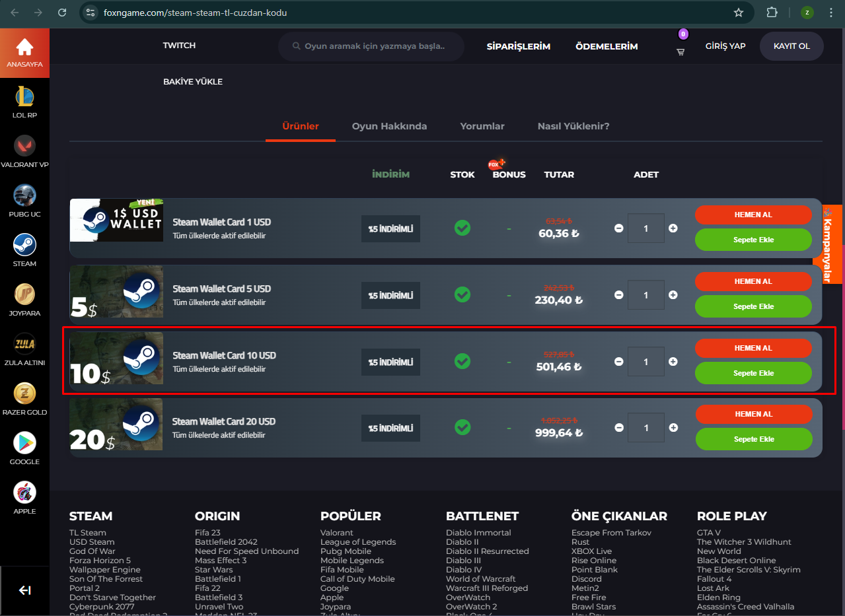
Task: Open 20$ Steam card thumbnail
Action: (x=116, y=425)
